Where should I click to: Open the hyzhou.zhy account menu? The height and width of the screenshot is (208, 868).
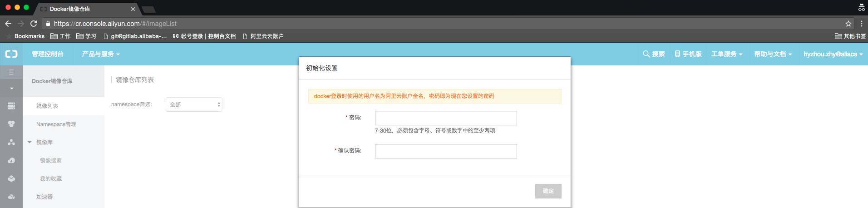pyautogui.click(x=833, y=54)
